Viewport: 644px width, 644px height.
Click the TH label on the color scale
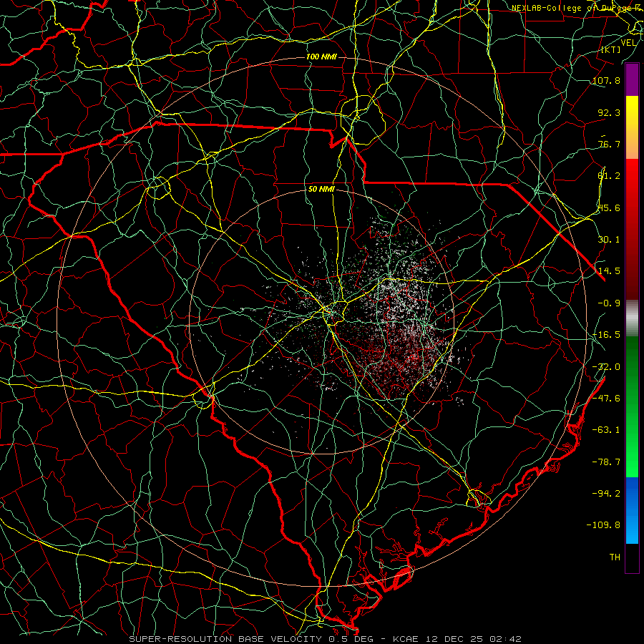(x=615, y=557)
